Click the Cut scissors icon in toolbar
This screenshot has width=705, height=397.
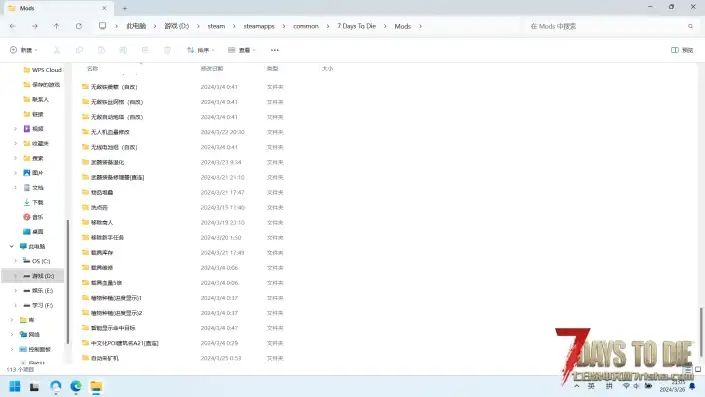(x=57, y=50)
